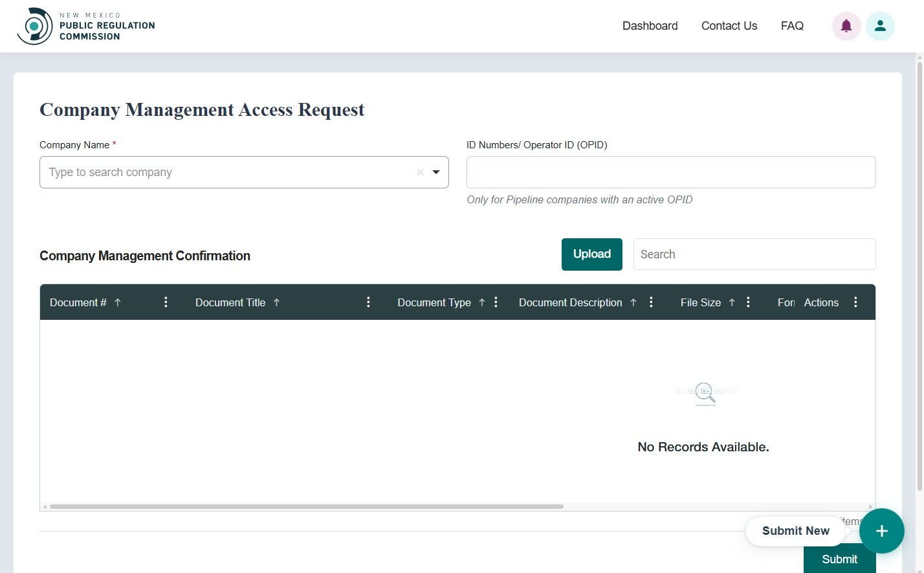
Task: Open the FAQ page
Action: [792, 26]
